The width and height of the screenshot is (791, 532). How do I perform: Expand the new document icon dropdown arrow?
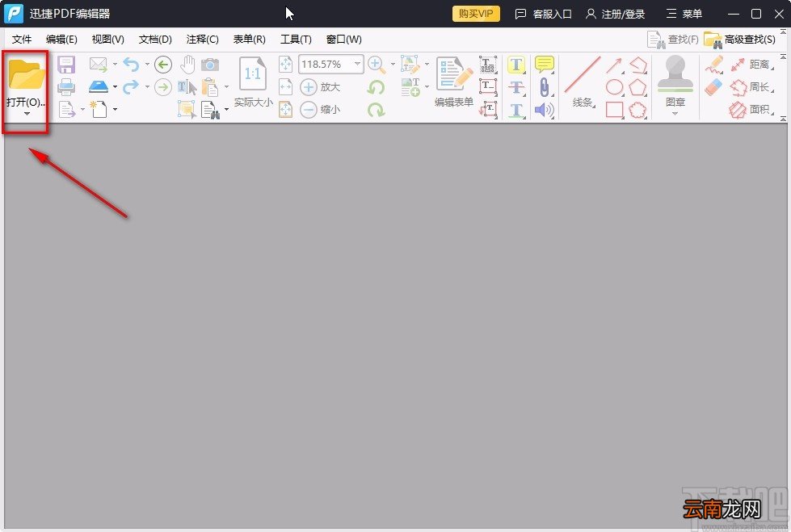[115, 110]
